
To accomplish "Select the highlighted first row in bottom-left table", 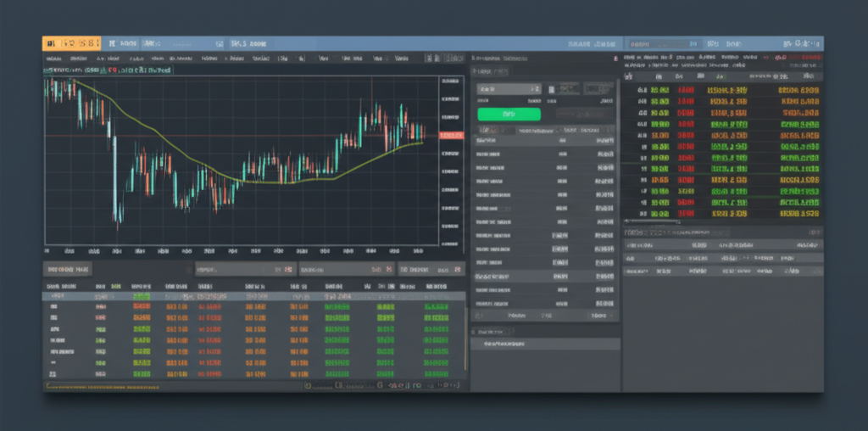I will click(x=254, y=296).
